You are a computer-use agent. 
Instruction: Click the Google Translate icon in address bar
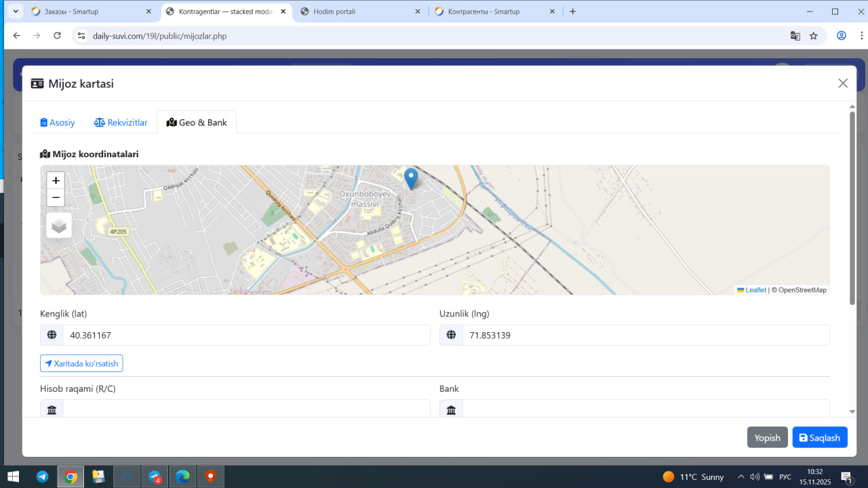795,36
